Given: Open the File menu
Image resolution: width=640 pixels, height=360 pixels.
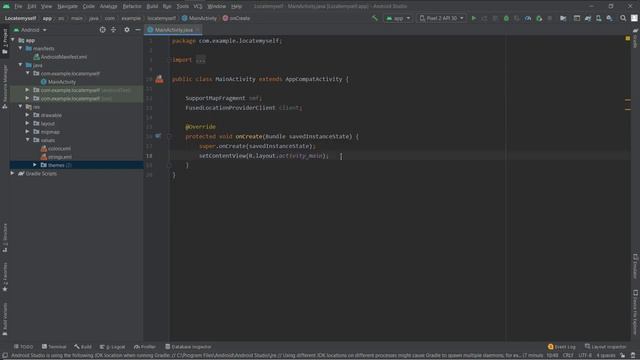Looking at the screenshot, I should click(18, 6).
